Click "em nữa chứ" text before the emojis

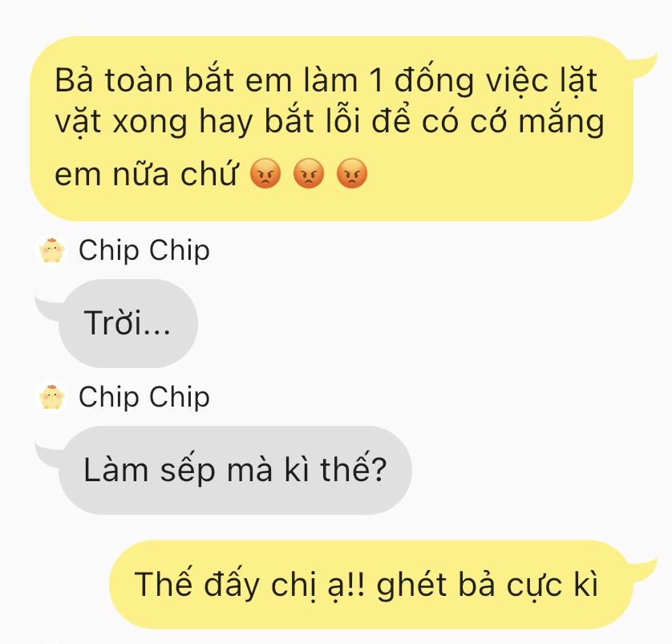pyautogui.click(x=146, y=173)
